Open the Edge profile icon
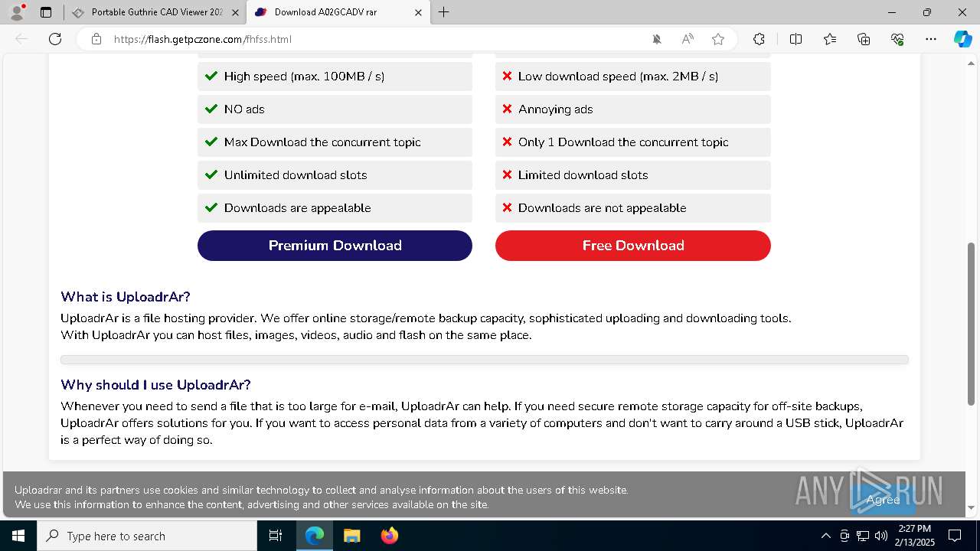The image size is (980, 551). point(17,12)
